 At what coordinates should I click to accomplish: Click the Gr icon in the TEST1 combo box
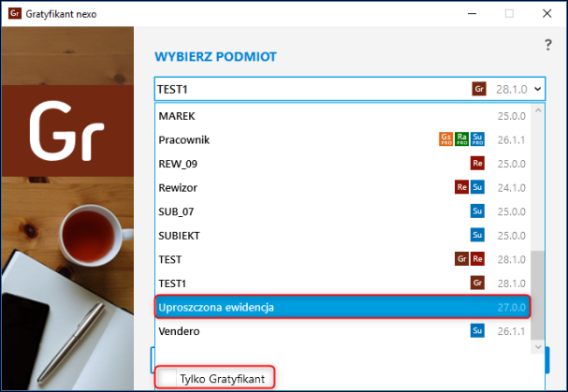click(x=479, y=89)
